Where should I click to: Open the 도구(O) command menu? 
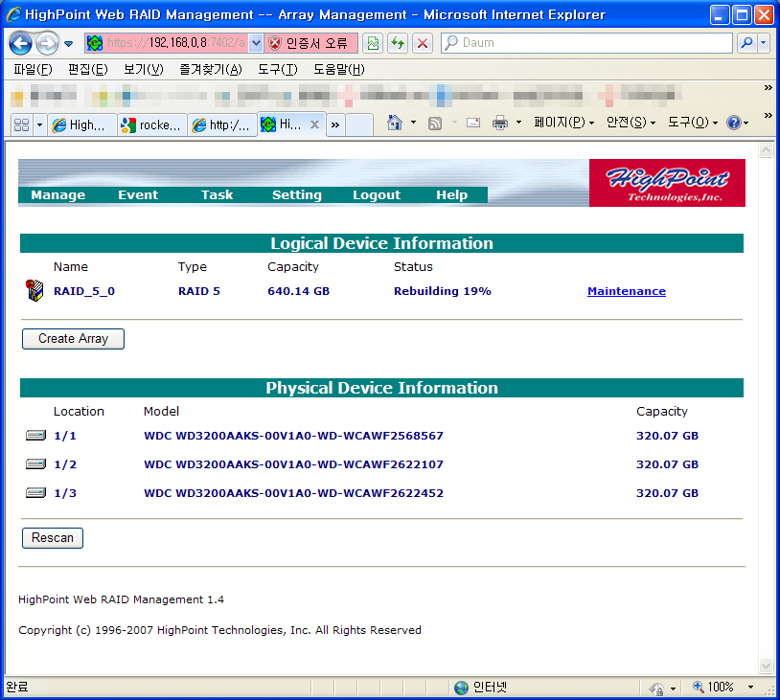[693, 123]
